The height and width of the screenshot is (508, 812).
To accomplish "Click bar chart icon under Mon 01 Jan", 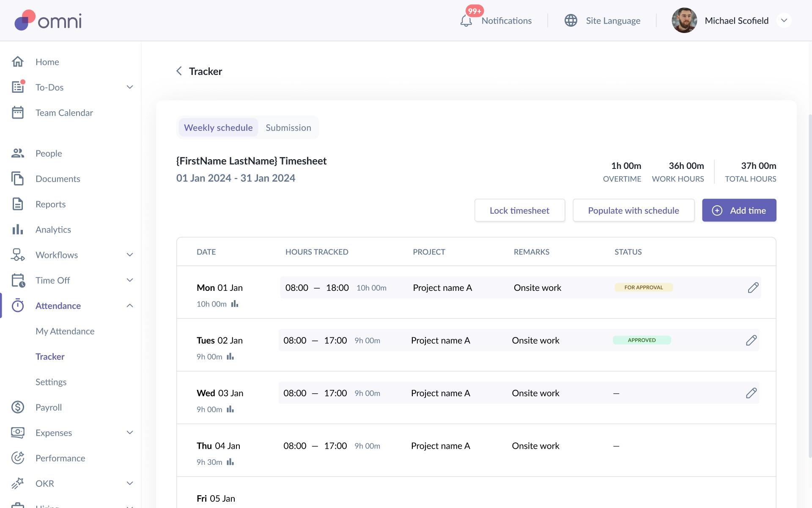I will (x=235, y=304).
